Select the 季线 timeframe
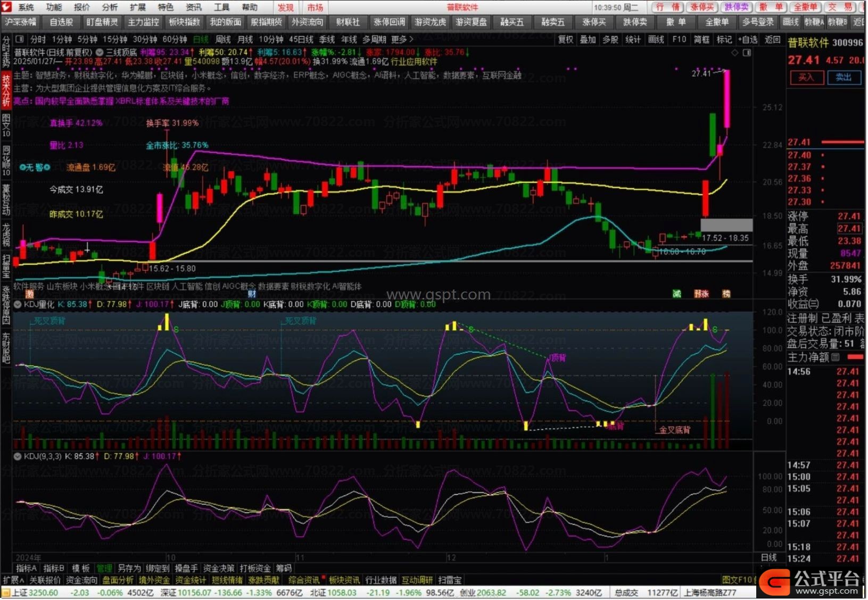Image resolution: width=868 pixels, height=600 pixels. (x=327, y=39)
